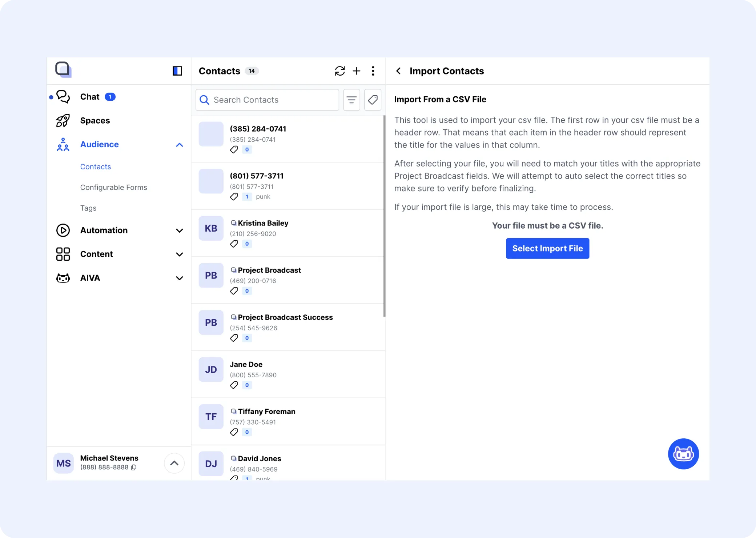
Task: Select Contacts under Audience
Action: (96, 166)
